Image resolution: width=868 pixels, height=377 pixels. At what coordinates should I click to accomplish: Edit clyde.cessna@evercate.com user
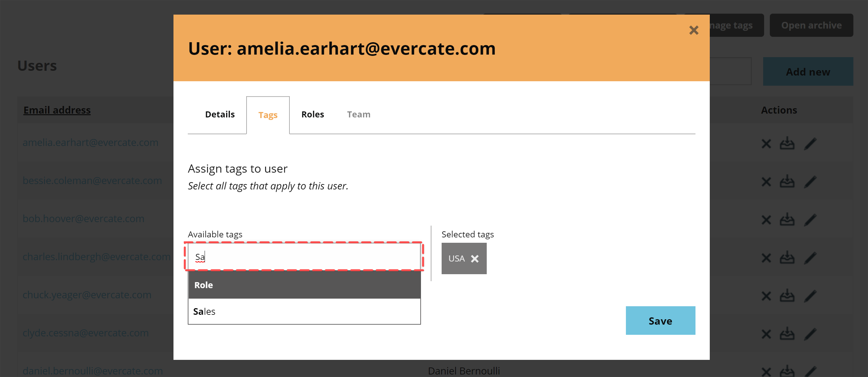[x=810, y=334]
